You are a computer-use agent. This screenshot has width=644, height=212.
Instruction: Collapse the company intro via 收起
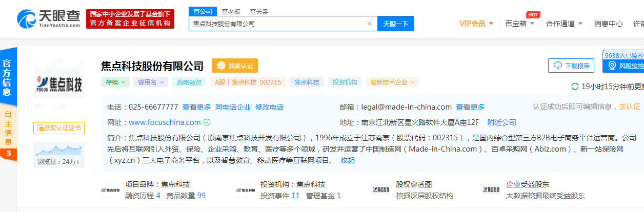[348, 160]
